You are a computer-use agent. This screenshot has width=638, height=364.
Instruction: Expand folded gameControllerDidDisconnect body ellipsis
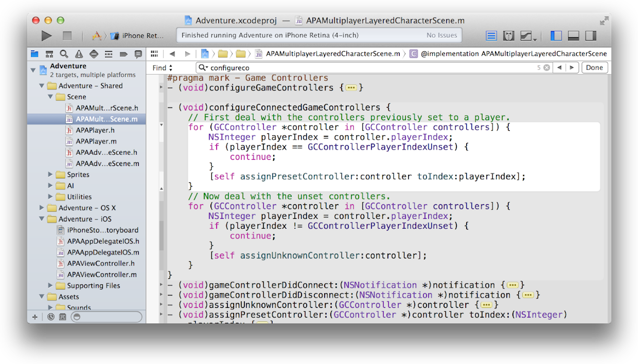(528, 295)
